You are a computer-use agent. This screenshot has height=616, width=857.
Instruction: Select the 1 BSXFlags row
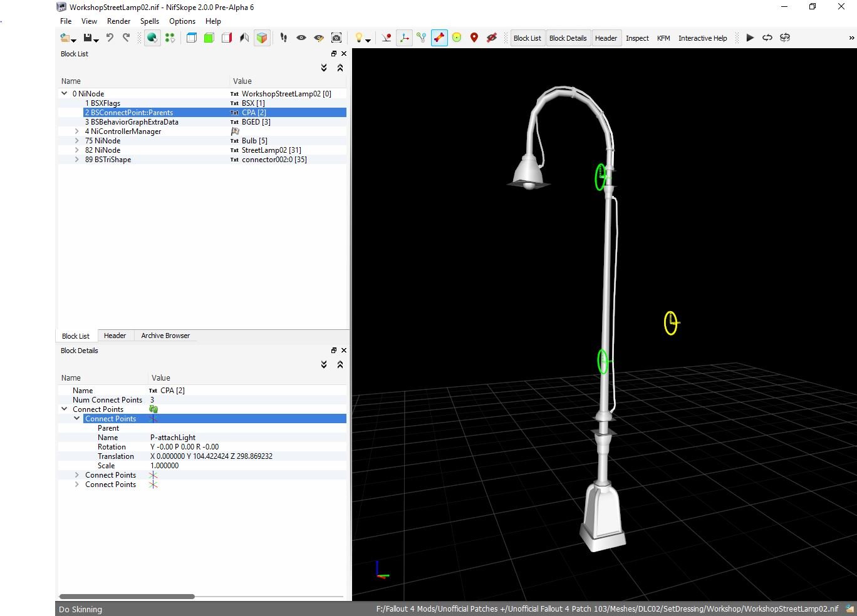[x=202, y=103]
